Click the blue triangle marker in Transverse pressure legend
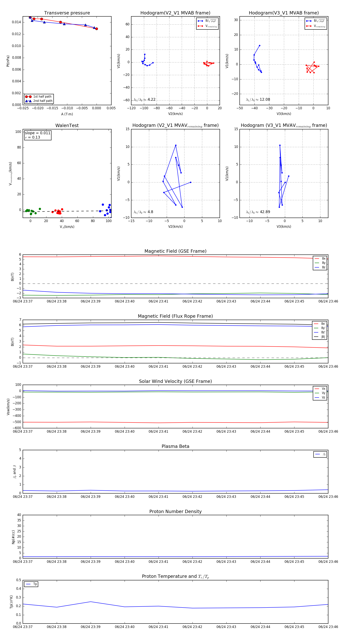The height and width of the screenshot is (644, 351). (28, 101)
